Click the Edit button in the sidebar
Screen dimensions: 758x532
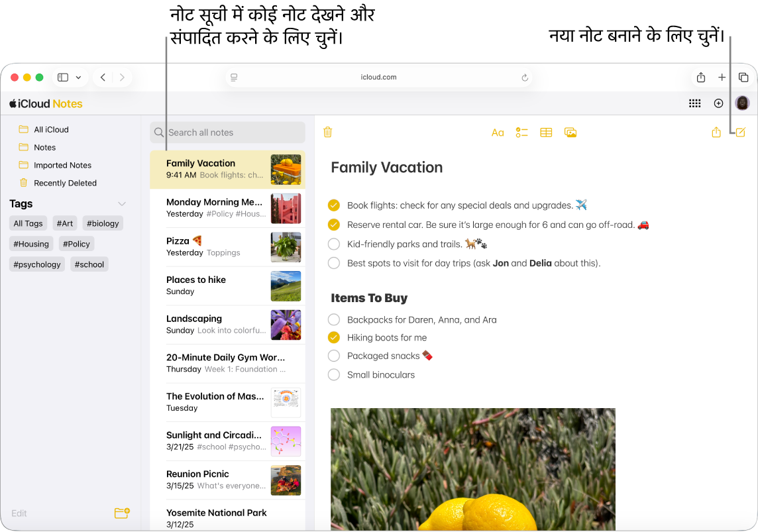pos(19,513)
